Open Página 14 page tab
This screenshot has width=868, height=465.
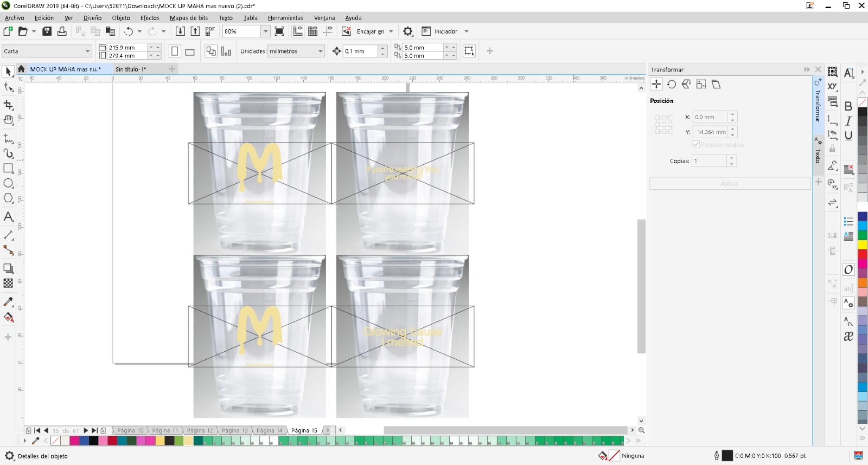pyautogui.click(x=270, y=430)
